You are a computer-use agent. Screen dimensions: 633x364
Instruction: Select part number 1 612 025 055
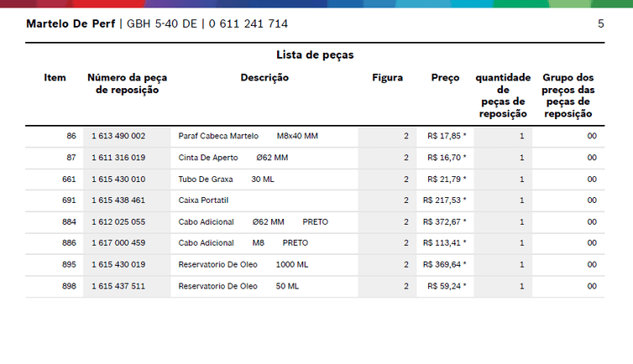[118, 222]
